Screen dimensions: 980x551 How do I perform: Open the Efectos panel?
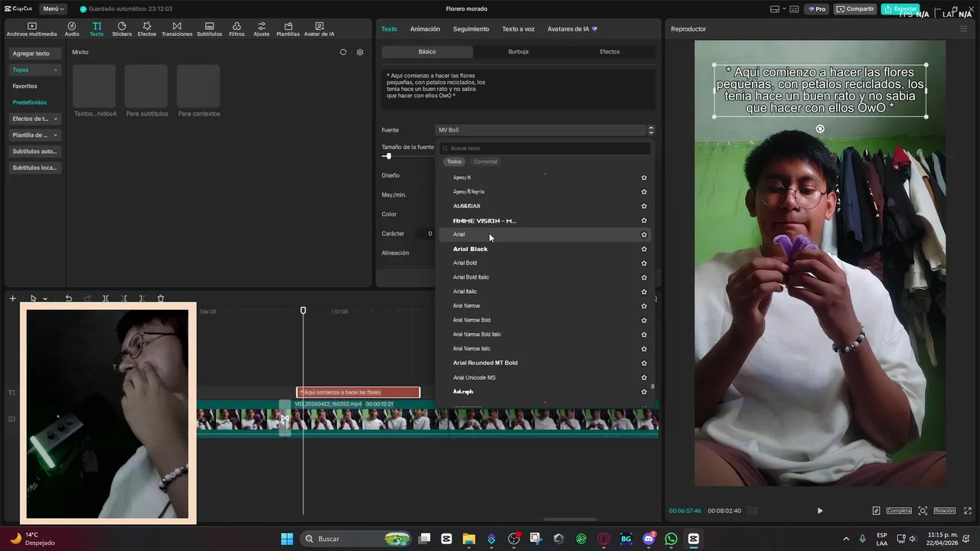point(147,29)
